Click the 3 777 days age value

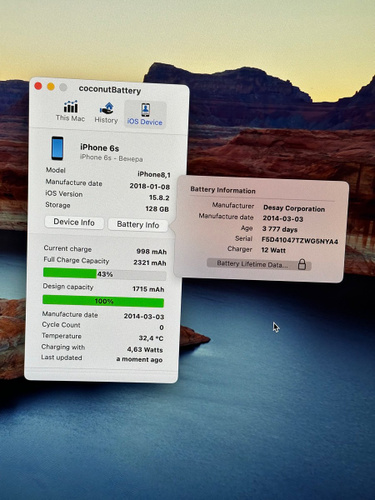[x=280, y=229]
